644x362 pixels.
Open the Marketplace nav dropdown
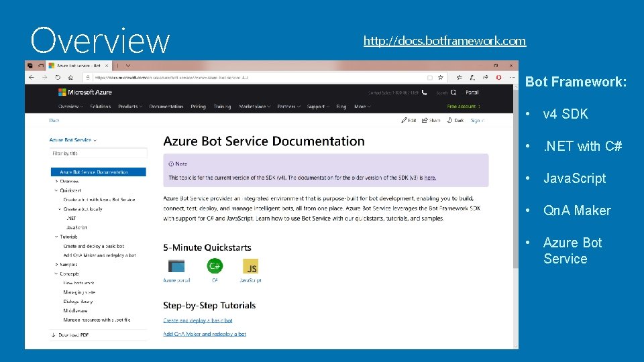[x=255, y=107]
